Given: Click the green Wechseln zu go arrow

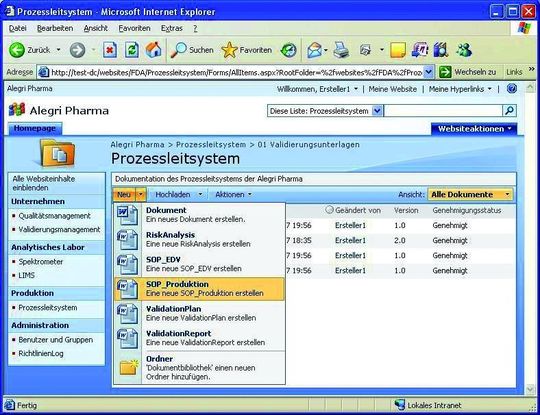Looking at the screenshot, I should pyautogui.click(x=445, y=72).
